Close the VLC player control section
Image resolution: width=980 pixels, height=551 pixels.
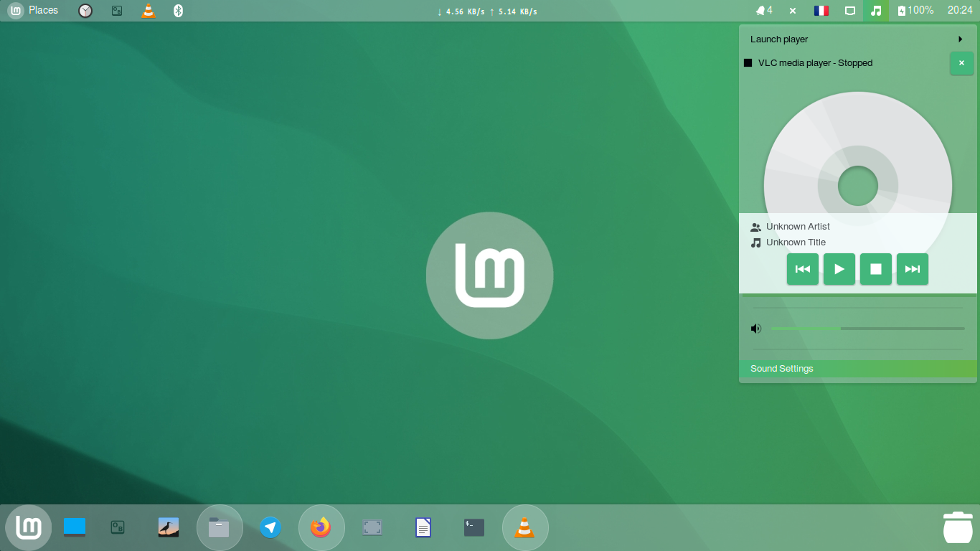[x=962, y=63]
